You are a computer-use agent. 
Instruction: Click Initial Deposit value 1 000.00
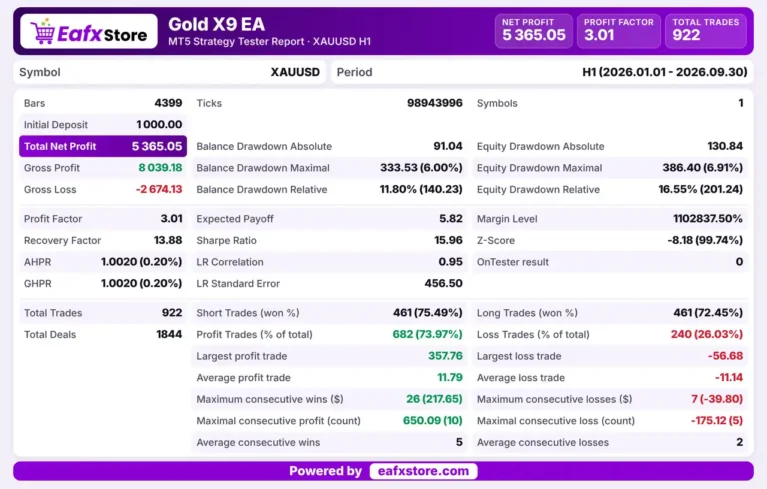159,125
